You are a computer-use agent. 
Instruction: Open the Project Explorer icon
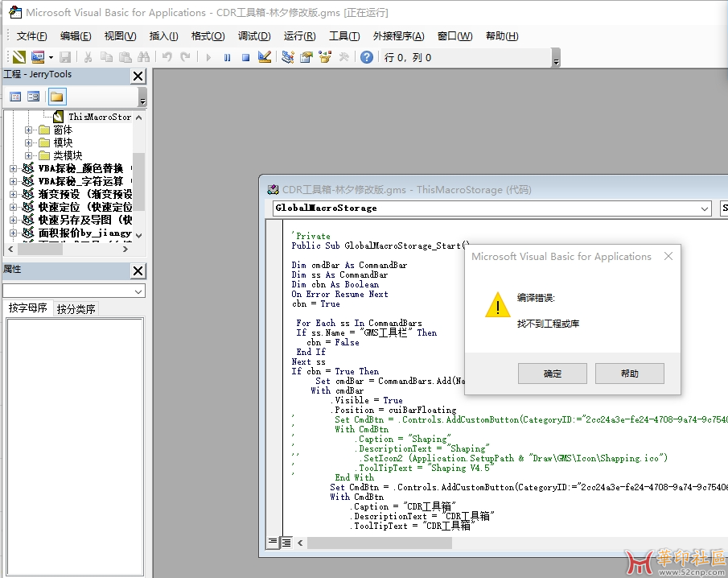(288, 57)
